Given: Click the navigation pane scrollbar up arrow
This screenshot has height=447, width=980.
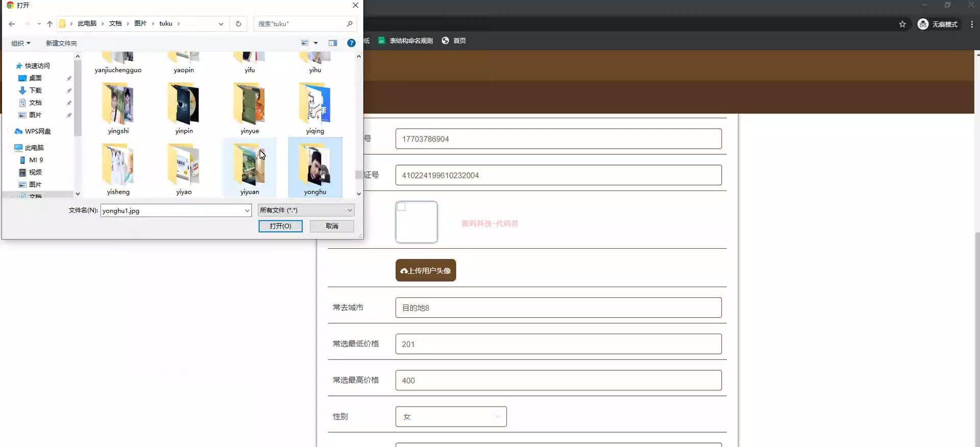Looking at the screenshot, I should pos(78,57).
